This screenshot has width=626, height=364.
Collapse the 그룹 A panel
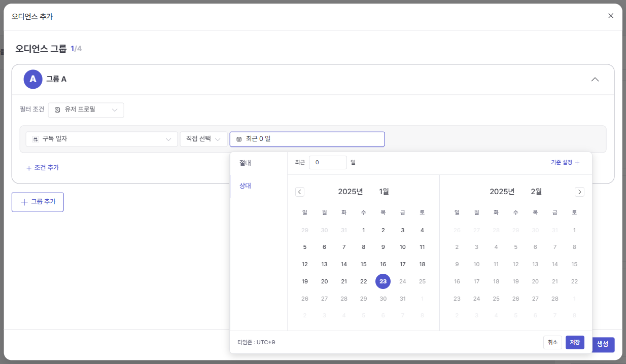(595, 80)
